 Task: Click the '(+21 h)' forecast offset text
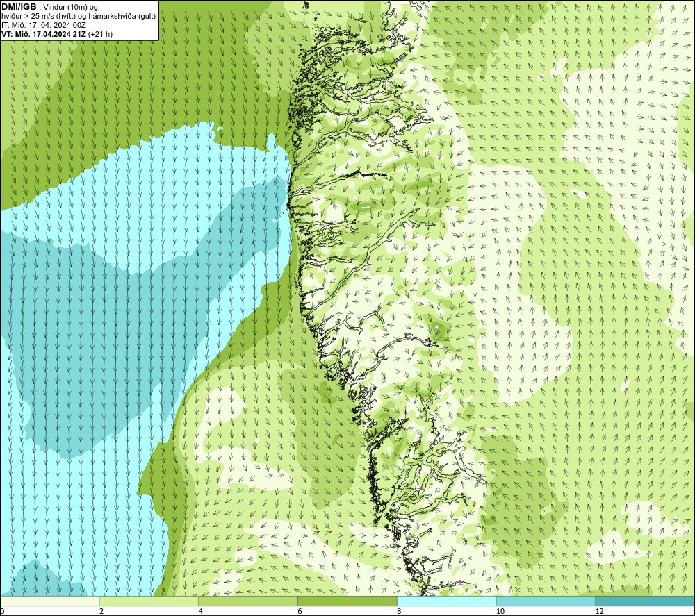pos(101,34)
